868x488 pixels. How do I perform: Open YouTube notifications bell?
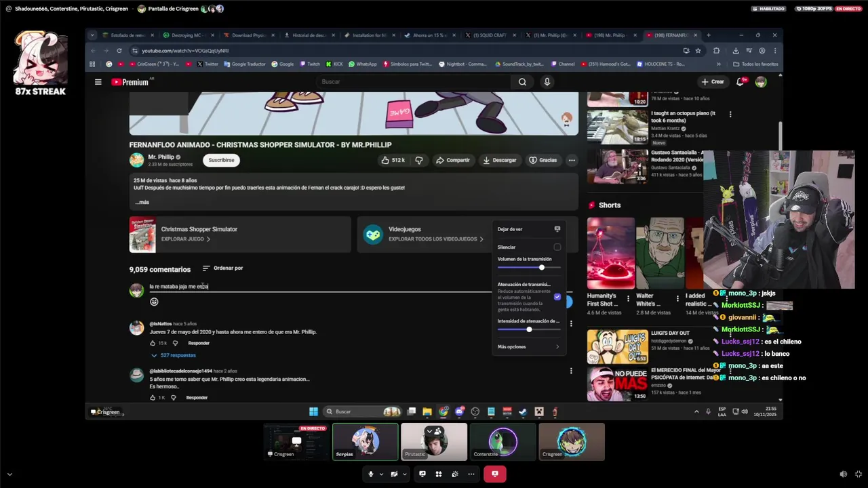pyautogui.click(x=741, y=82)
